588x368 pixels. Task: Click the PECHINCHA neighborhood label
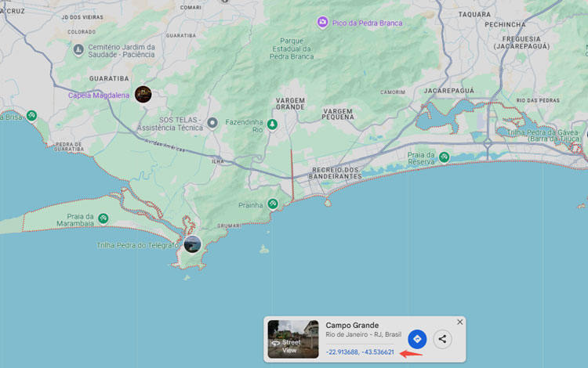tap(505, 25)
